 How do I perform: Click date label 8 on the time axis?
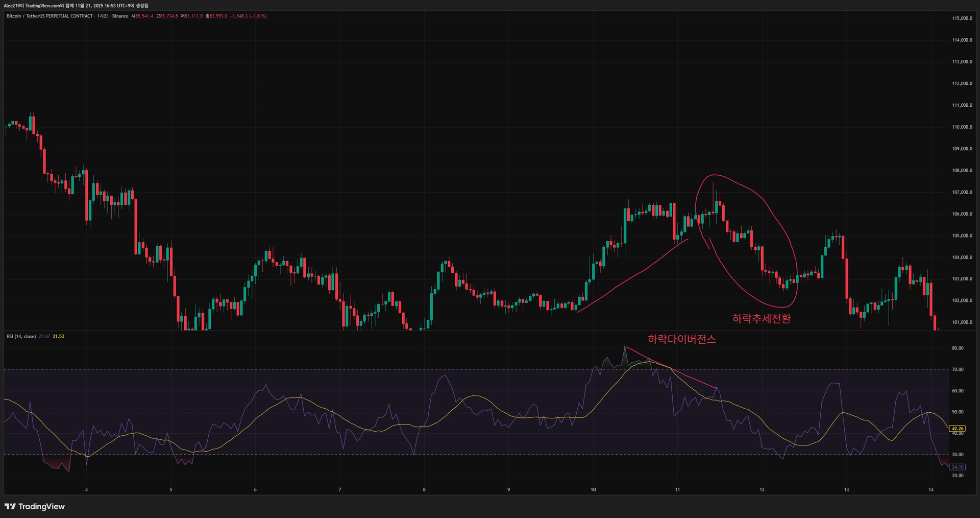[424, 489]
